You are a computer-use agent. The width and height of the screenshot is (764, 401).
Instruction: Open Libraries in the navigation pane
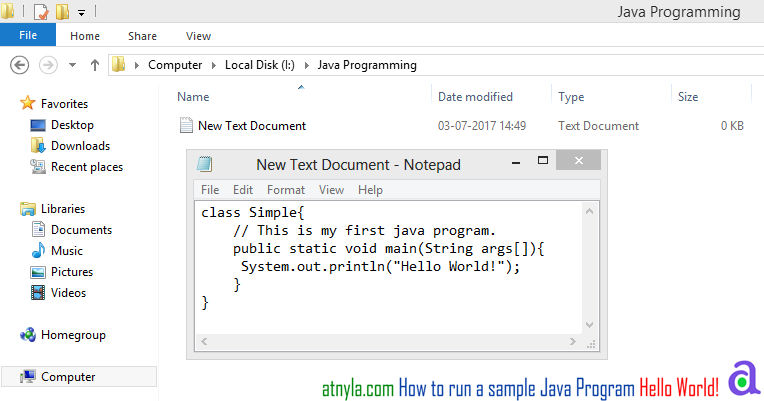click(x=63, y=209)
